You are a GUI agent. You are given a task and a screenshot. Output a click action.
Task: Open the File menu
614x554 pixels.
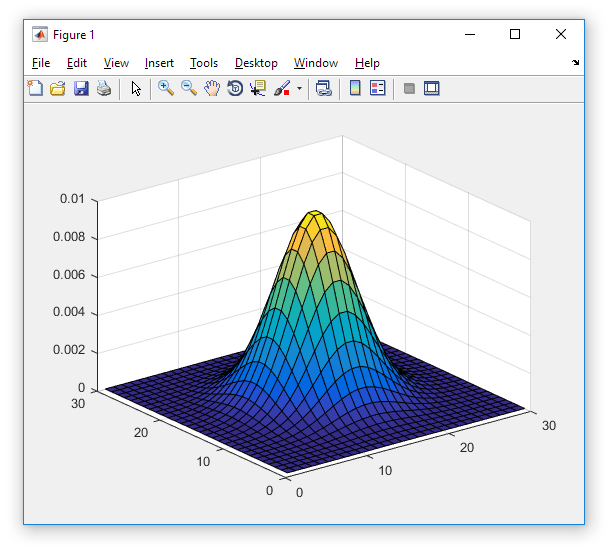tap(41, 63)
